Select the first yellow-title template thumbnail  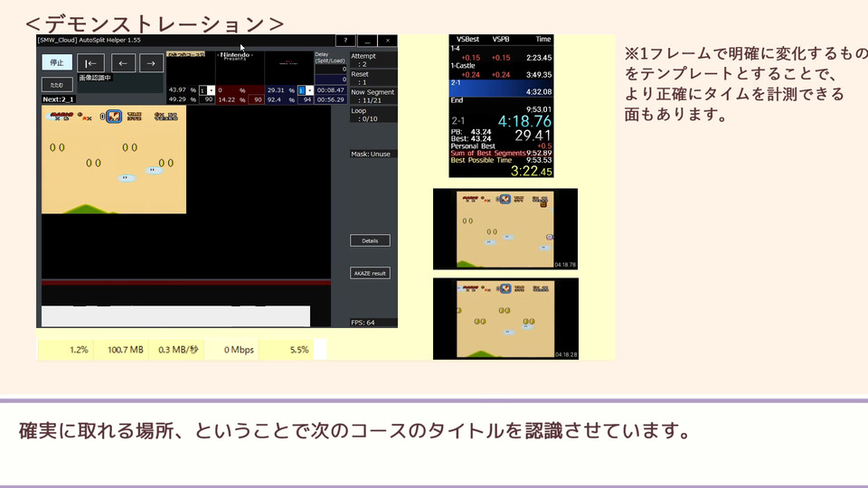click(191, 68)
